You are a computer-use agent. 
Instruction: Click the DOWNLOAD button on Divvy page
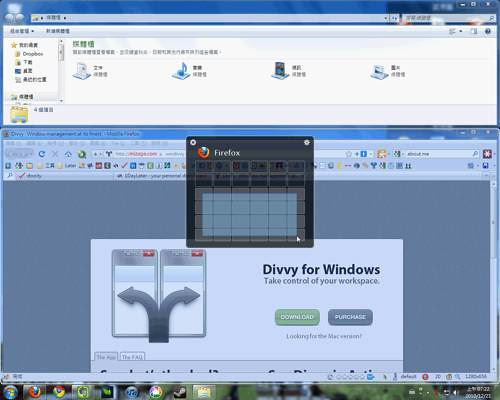point(297,317)
